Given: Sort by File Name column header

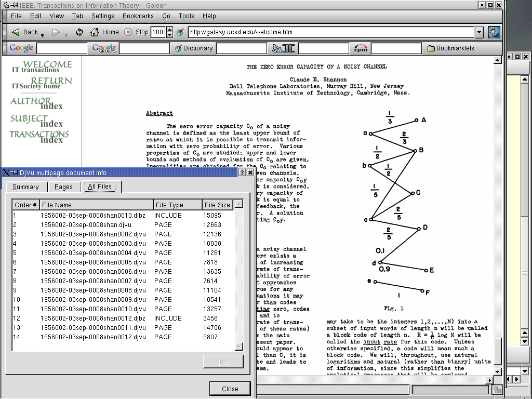Looking at the screenshot, I should (x=96, y=205).
